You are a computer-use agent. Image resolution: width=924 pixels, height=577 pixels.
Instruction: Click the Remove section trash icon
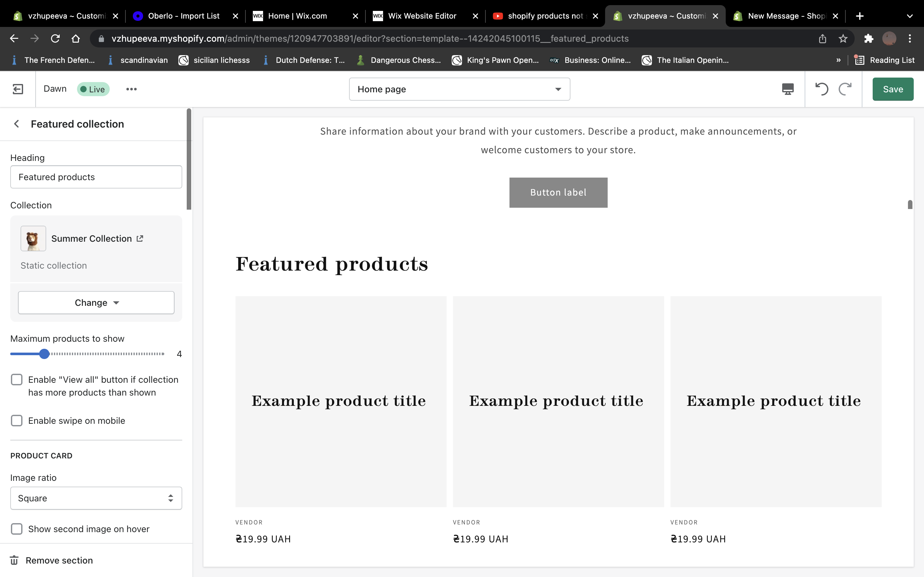(x=14, y=560)
